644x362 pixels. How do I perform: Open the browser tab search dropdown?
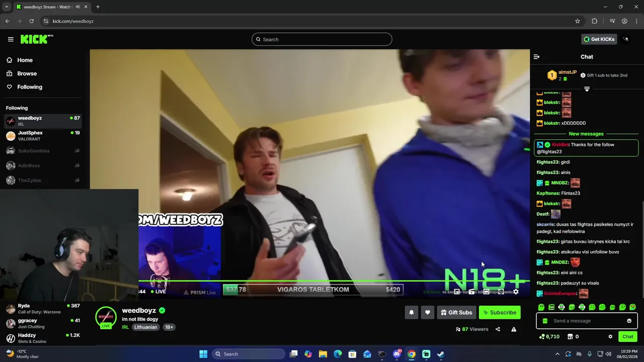tap(7, 7)
